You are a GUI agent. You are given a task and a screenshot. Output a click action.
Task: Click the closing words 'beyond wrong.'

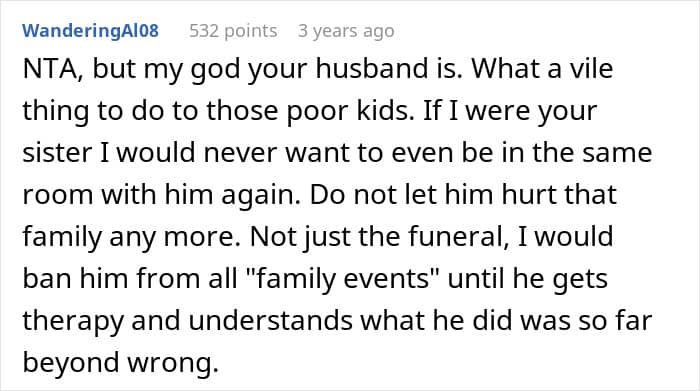pyautogui.click(x=121, y=362)
